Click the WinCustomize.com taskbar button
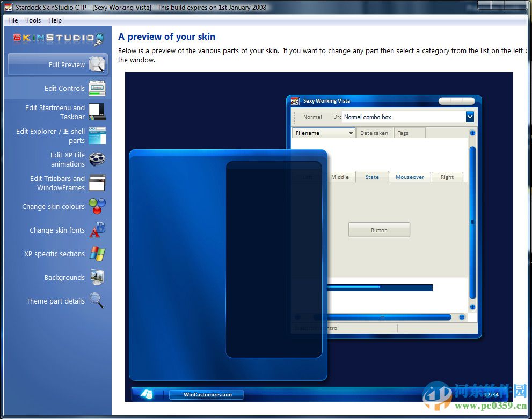The width and height of the screenshot is (532, 419). [207, 394]
